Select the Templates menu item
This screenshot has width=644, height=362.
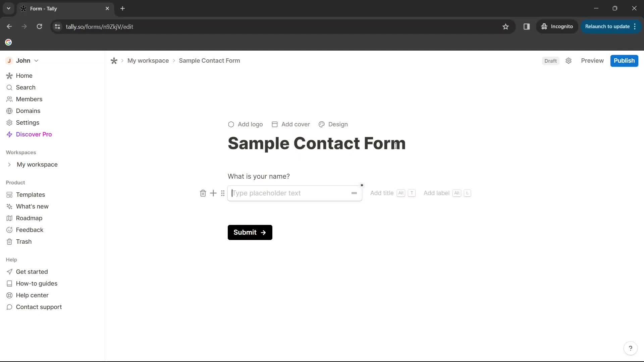click(31, 194)
